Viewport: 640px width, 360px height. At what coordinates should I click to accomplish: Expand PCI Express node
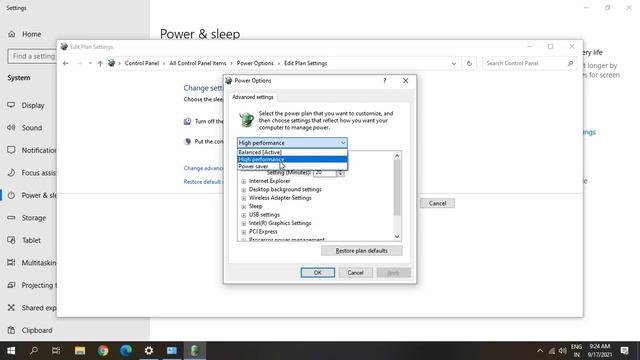tap(244, 232)
